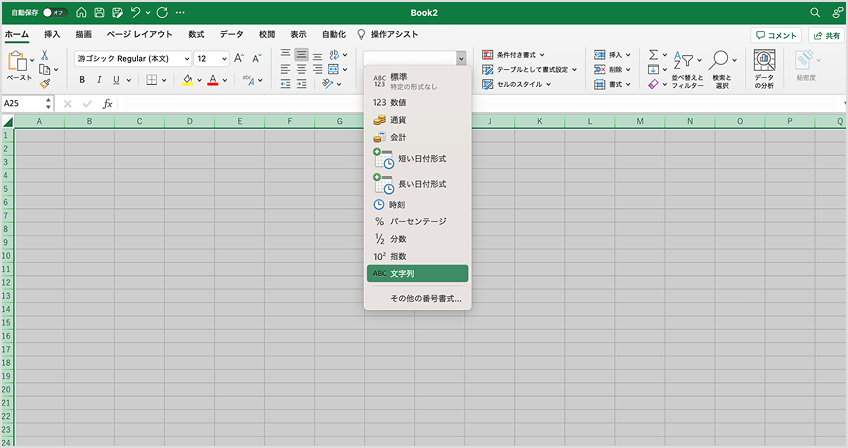848x448 pixels.
Task: Click the Redo circular arrow icon
Action: (162, 12)
